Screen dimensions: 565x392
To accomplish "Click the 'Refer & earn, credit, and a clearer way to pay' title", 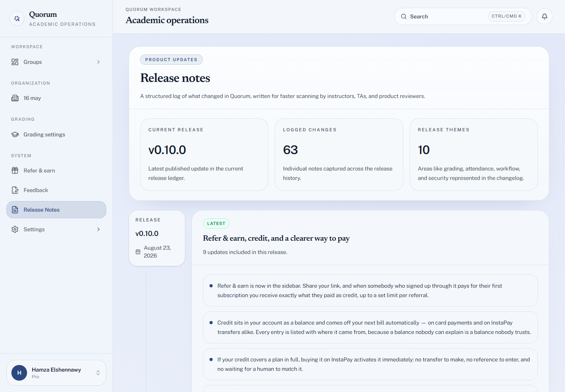I will [276, 238].
